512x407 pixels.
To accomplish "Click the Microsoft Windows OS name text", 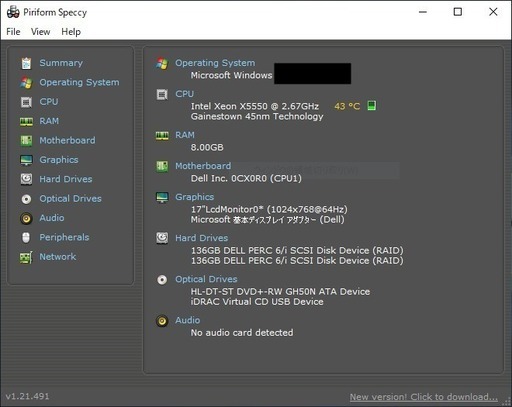I will pyautogui.click(x=231, y=75).
